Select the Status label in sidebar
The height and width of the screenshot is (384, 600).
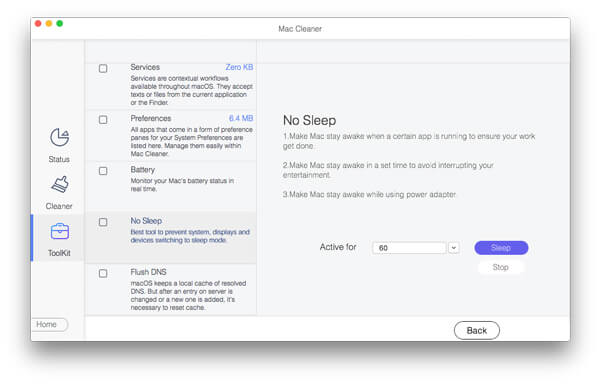pos(59,159)
